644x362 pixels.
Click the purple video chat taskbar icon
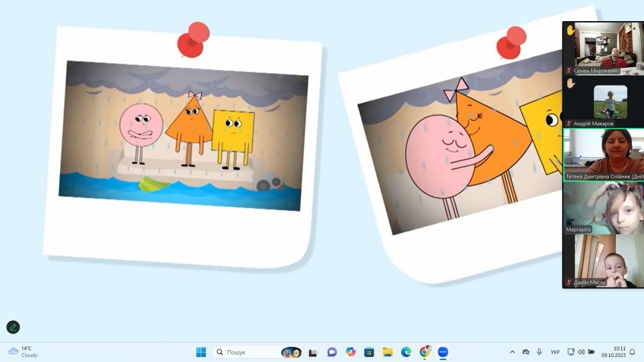point(332,352)
